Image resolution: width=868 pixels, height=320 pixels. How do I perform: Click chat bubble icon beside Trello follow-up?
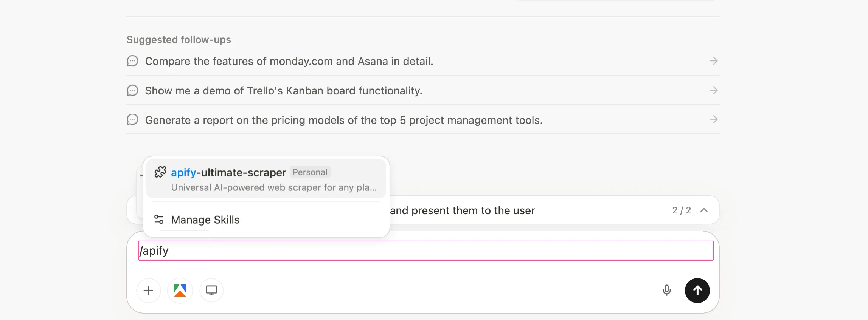click(x=132, y=90)
